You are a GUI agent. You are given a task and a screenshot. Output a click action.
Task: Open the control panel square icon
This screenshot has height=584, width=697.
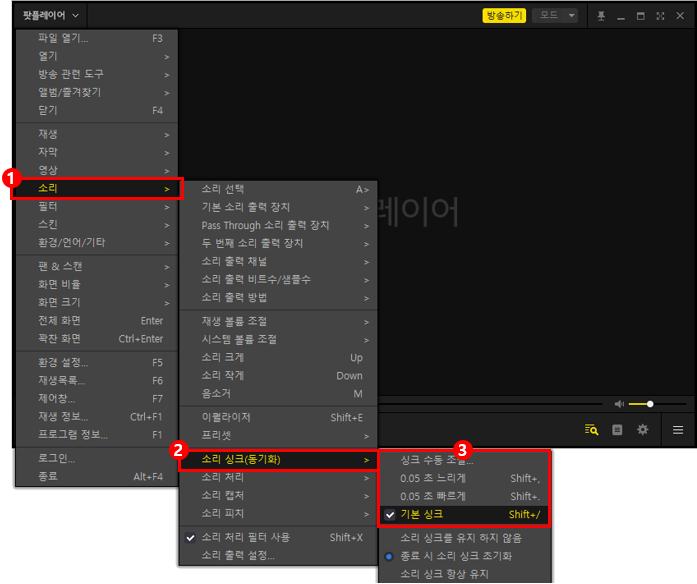(617, 429)
